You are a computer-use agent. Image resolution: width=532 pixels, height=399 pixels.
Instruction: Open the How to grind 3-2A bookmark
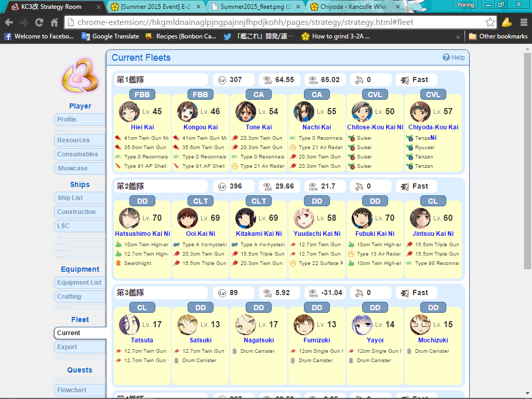tap(336, 36)
